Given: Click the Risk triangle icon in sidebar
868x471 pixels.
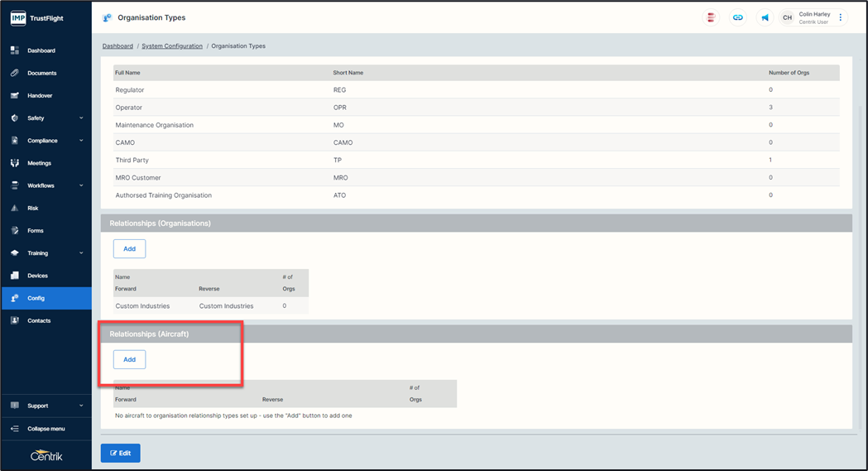Looking at the screenshot, I should point(15,208).
